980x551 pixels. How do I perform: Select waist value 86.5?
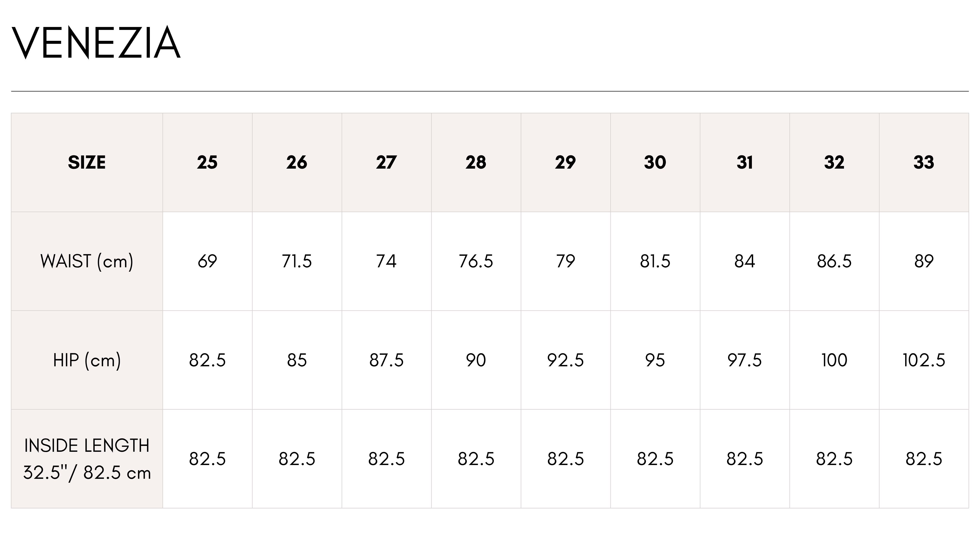point(834,261)
